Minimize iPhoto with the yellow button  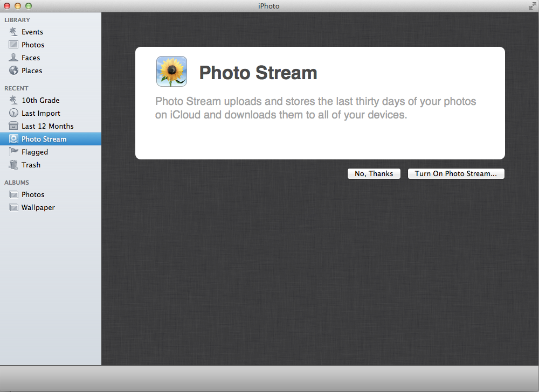click(x=18, y=6)
